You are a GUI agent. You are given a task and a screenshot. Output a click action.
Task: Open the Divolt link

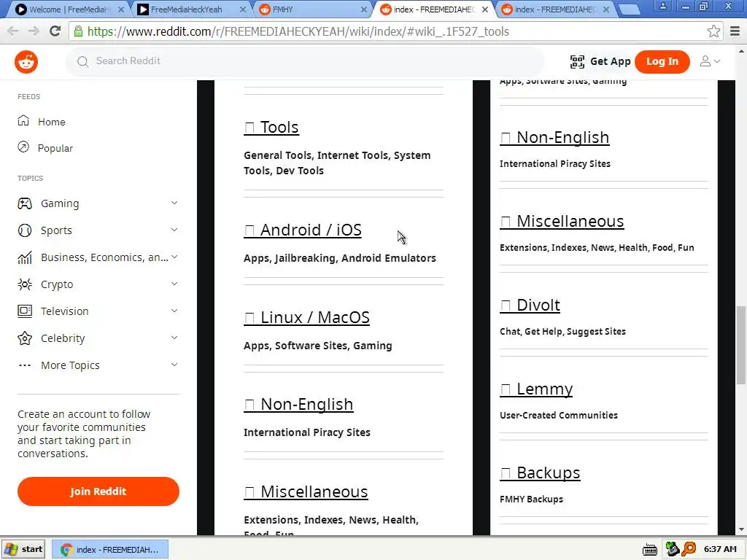[x=530, y=306]
